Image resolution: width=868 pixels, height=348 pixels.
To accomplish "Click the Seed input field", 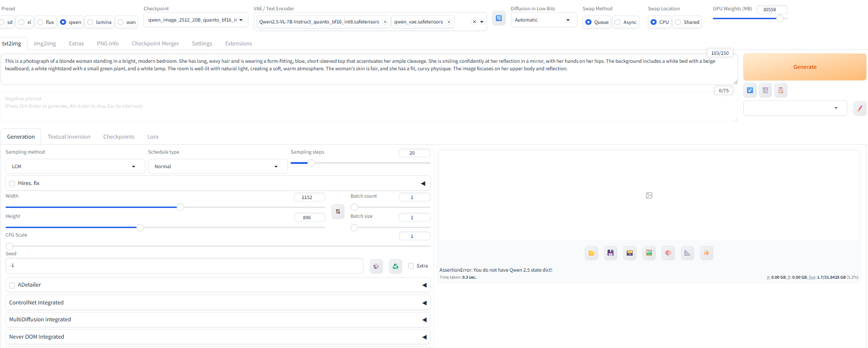I will click(185, 266).
